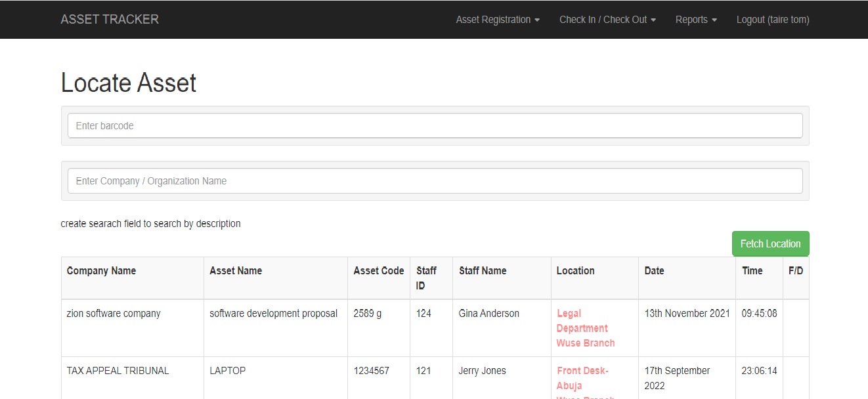Click the Company Name column header
The width and height of the screenshot is (868, 399).
[101, 270]
